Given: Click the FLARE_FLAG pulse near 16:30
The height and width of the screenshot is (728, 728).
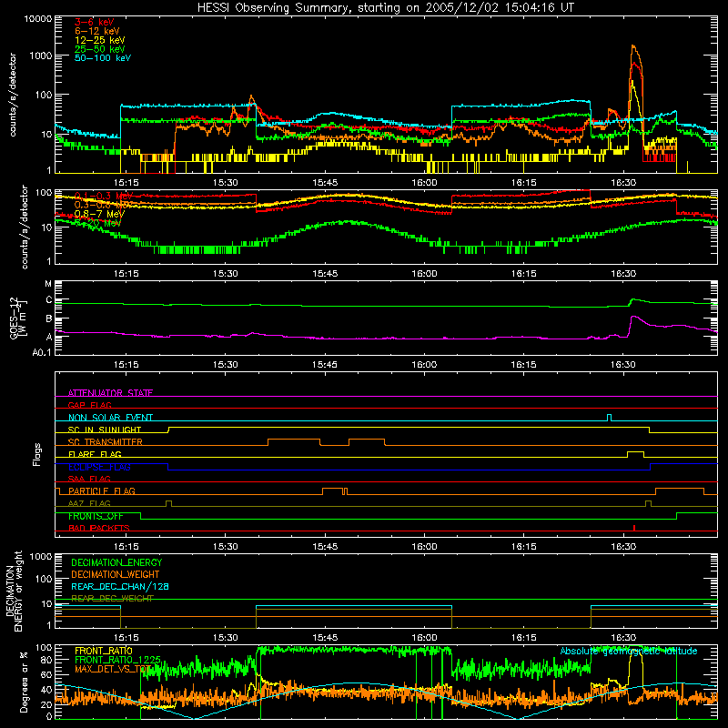Looking at the screenshot, I should pyautogui.click(x=635, y=454).
